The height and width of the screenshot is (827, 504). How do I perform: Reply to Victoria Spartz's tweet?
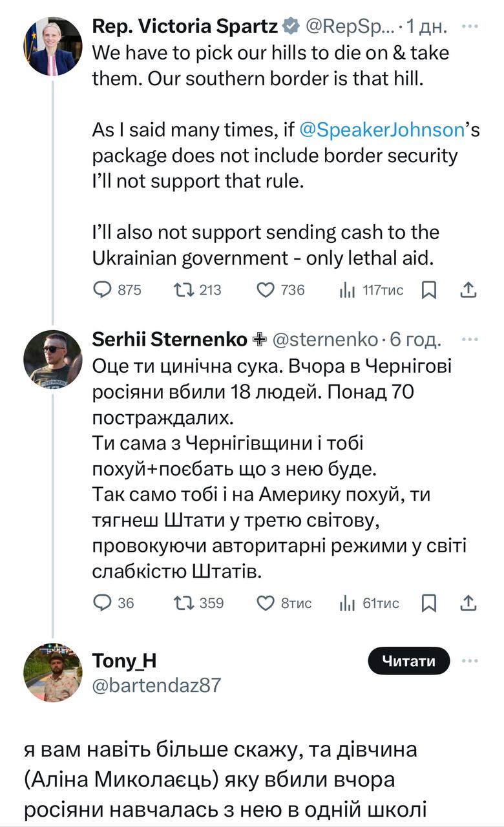coord(103,290)
